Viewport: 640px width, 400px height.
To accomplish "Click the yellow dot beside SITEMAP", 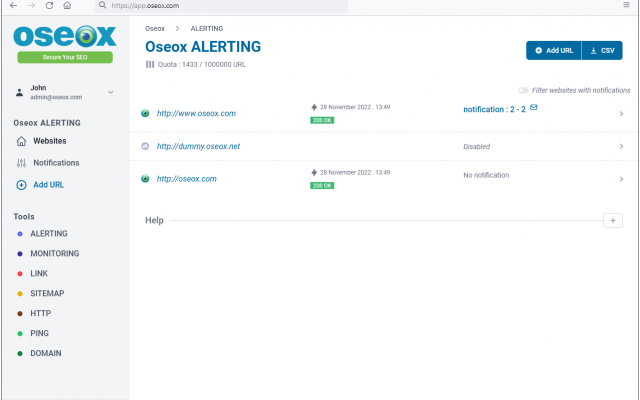I will (20, 294).
